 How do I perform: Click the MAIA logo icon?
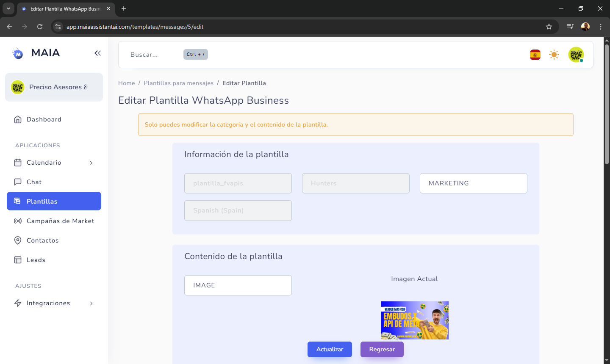coord(18,53)
